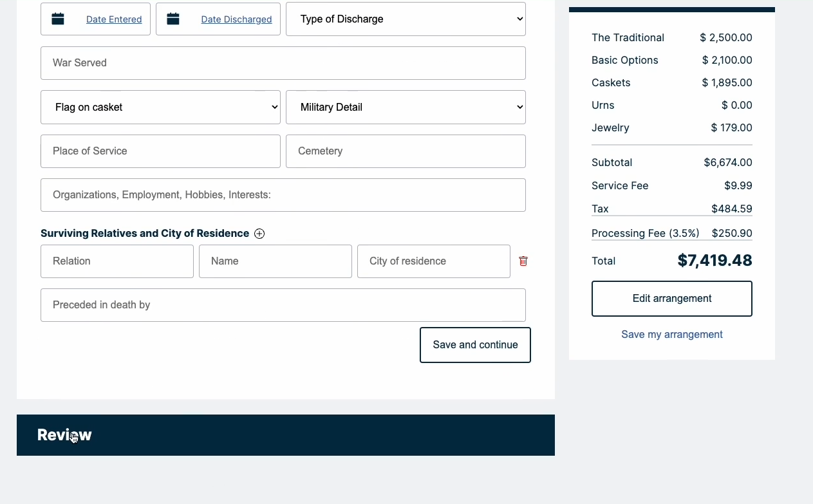Screen dimensions: 813x504
Task: Click the Place of Service field
Action: click(160, 151)
